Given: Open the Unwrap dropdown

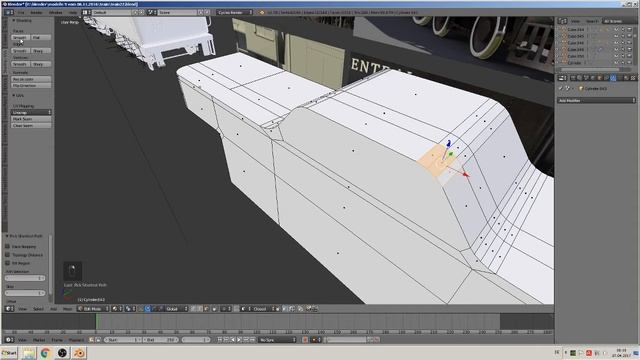Looking at the screenshot, I should pyautogui.click(x=31, y=112).
